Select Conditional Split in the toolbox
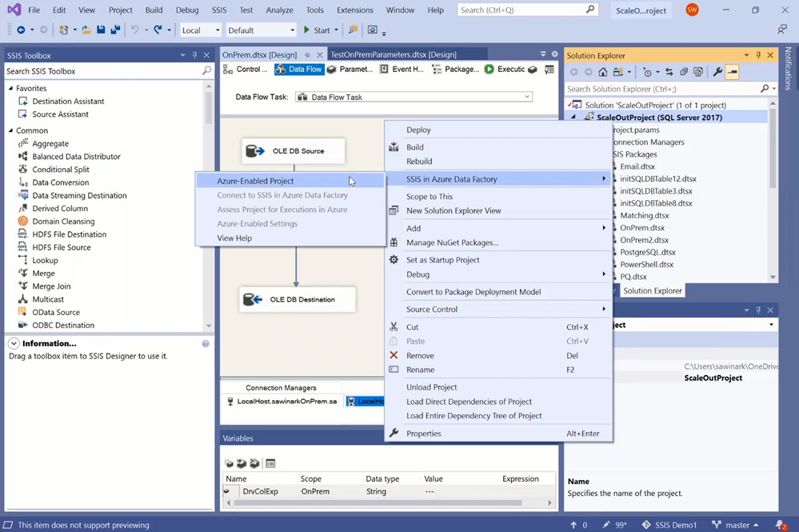Viewport: 799px width, 532px height. click(x=61, y=169)
